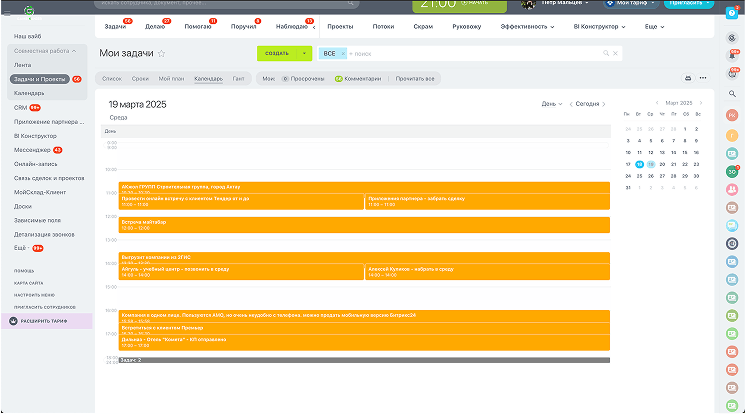Clear the filter field with the X icon

point(615,53)
